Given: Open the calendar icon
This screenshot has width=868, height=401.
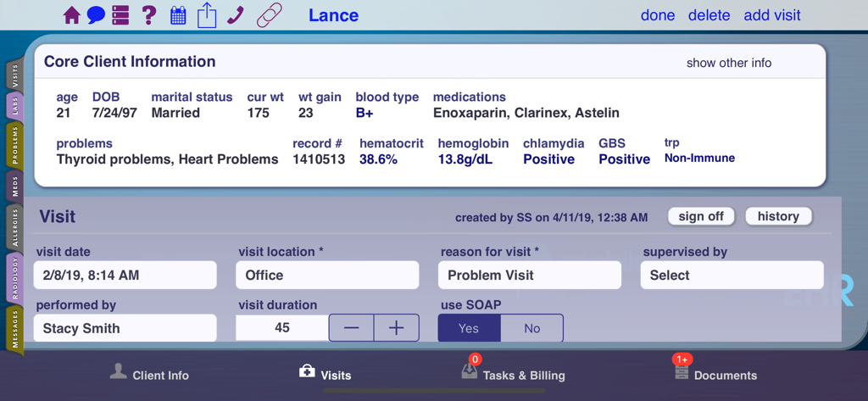Looking at the screenshot, I should (178, 15).
